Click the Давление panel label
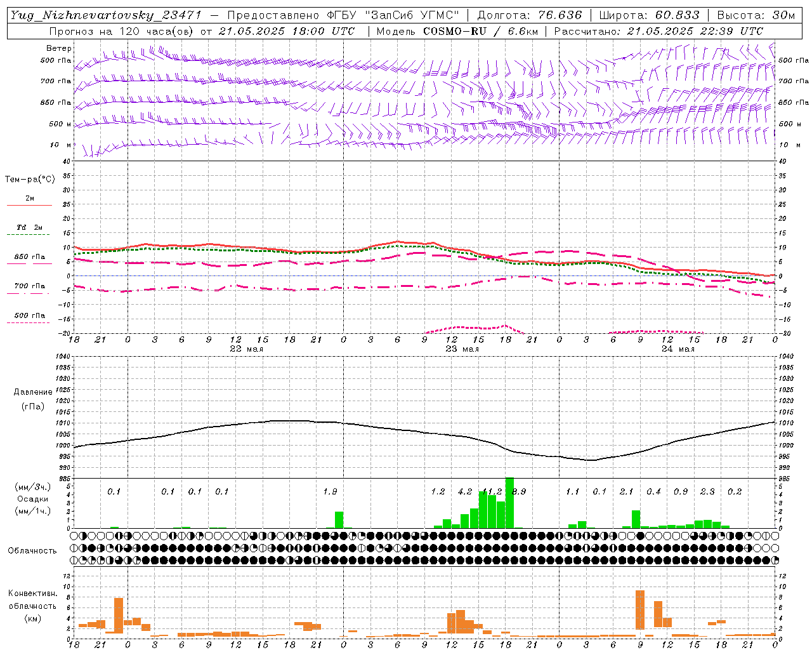The image size is (812, 650). point(33,392)
